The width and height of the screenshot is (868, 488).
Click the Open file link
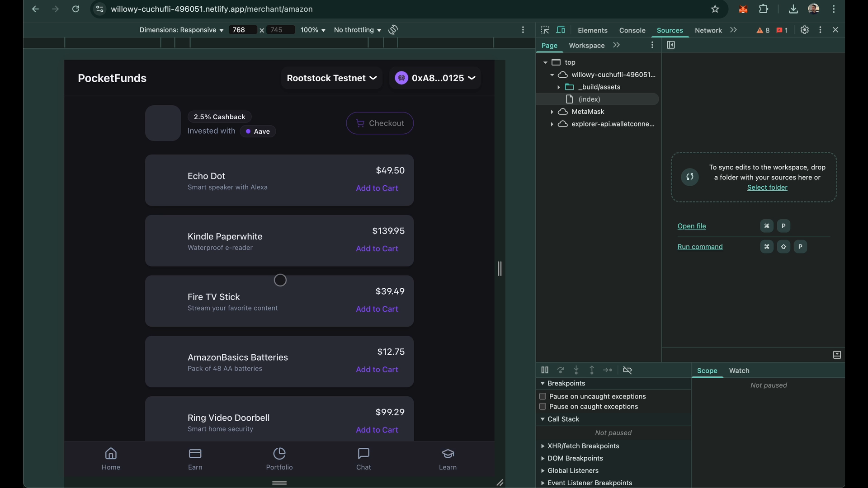[691, 226]
